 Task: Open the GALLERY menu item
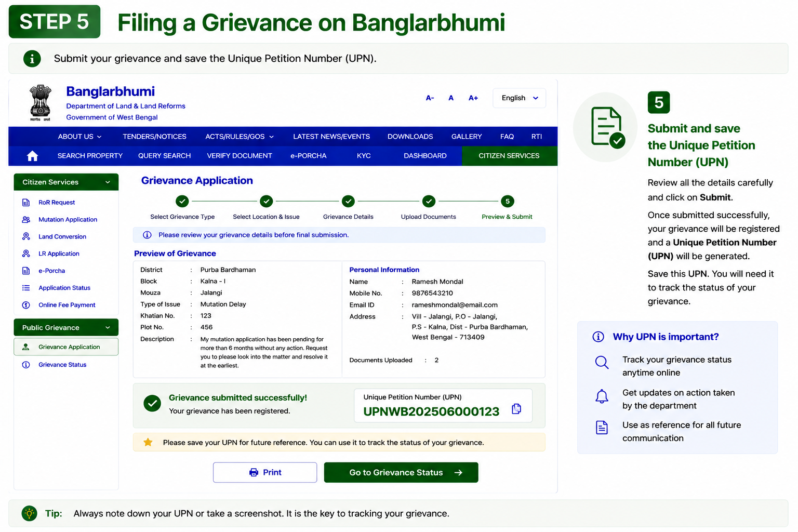coord(467,137)
